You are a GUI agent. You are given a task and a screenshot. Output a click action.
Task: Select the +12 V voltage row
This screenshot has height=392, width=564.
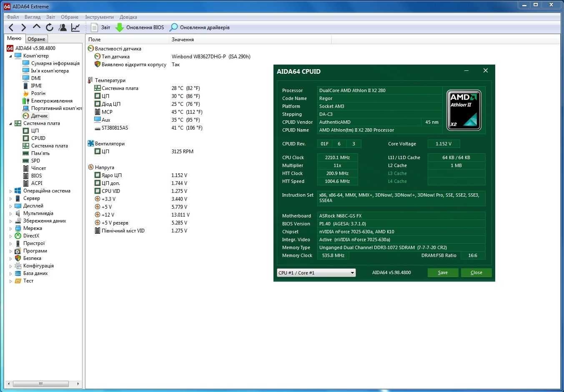point(142,215)
